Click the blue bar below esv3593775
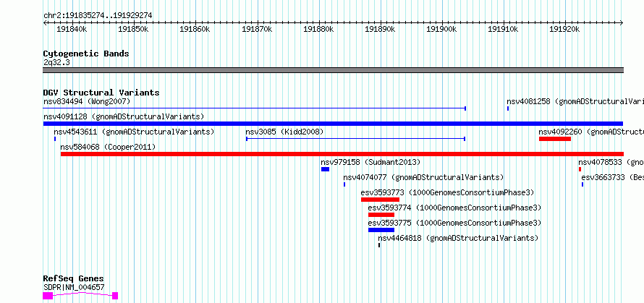Viewport: 644px width, 303px height. (x=381, y=230)
